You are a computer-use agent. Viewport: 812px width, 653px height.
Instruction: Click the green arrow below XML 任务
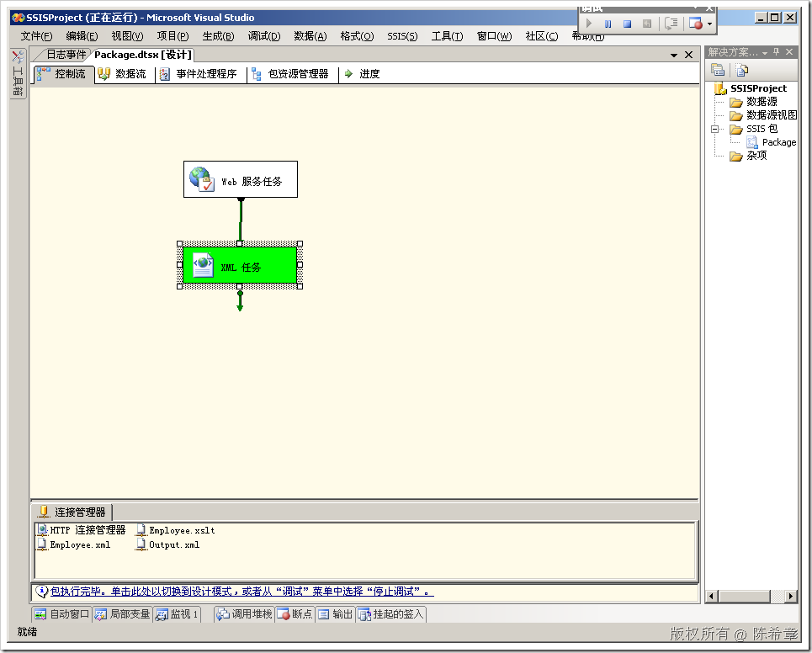coord(240,301)
